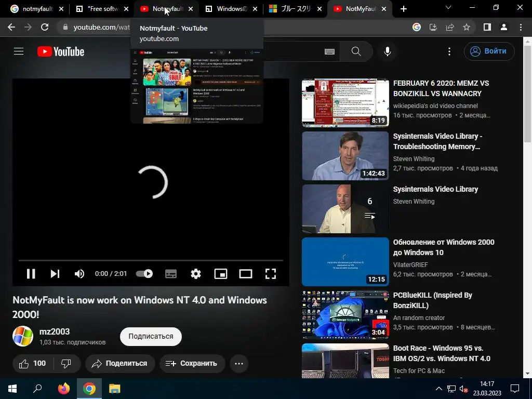Start voice search with the microphone
The width and height of the screenshot is (532, 399).
coord(388,51)
